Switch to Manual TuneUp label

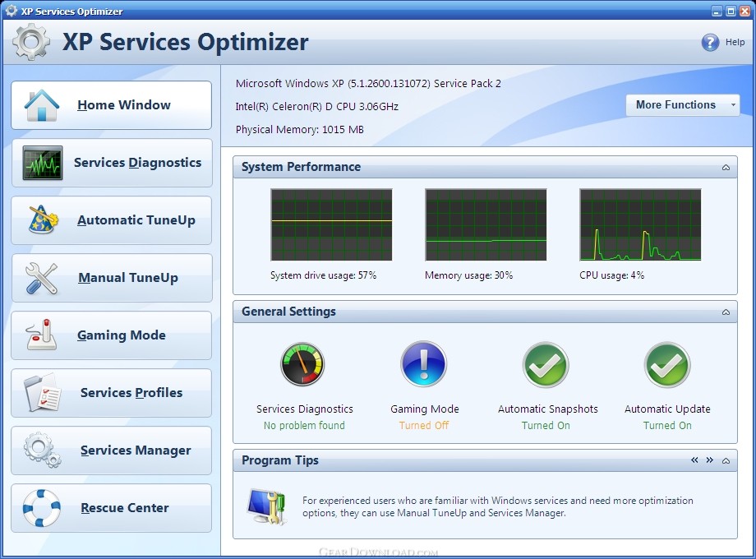(128, 278)
